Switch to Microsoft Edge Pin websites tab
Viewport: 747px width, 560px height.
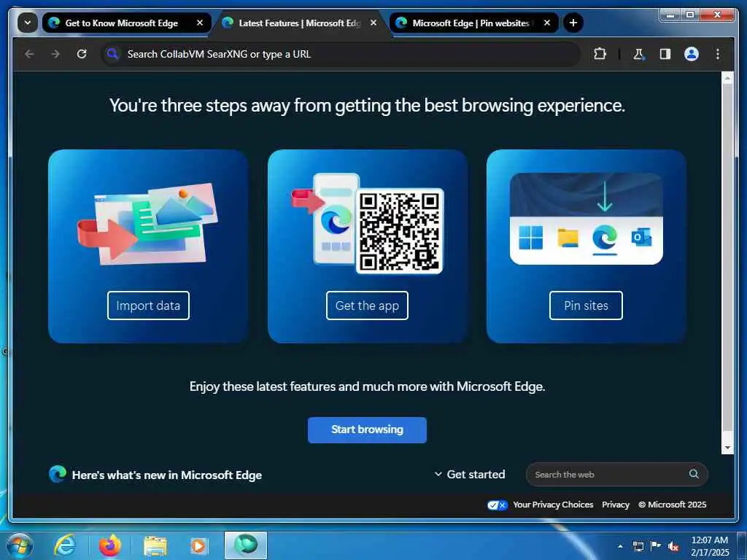(474, 23)
